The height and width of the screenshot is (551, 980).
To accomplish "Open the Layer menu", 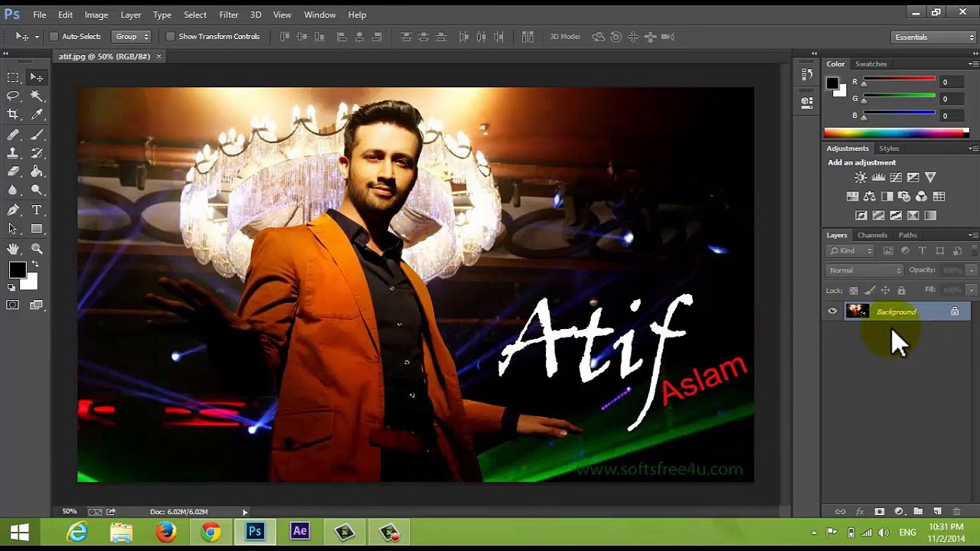I will [x=131, y=15].
